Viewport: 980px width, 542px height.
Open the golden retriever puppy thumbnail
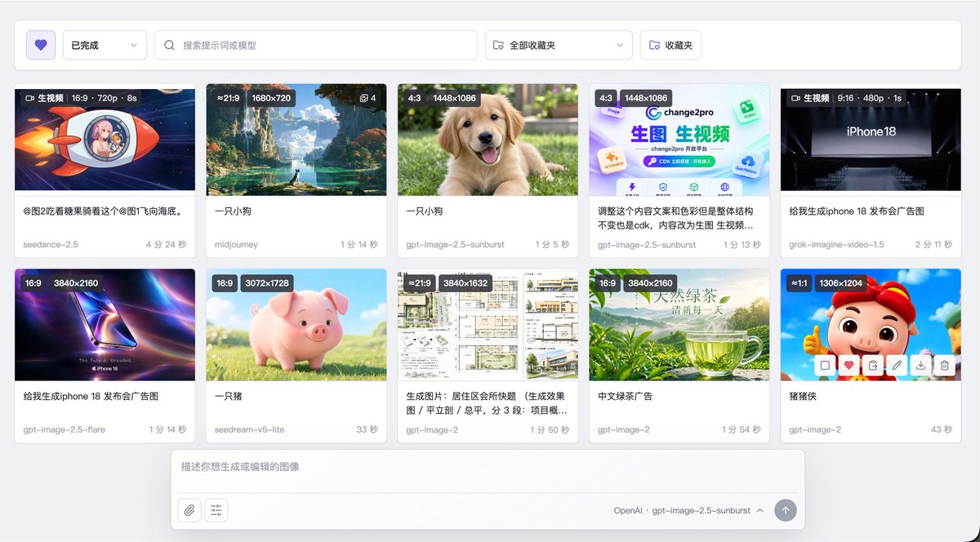(x=488, y=140)
